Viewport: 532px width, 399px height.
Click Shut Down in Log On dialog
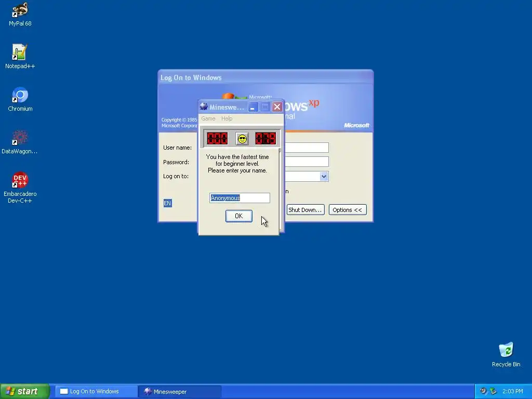pyautogui.click(x=305, y=210)
